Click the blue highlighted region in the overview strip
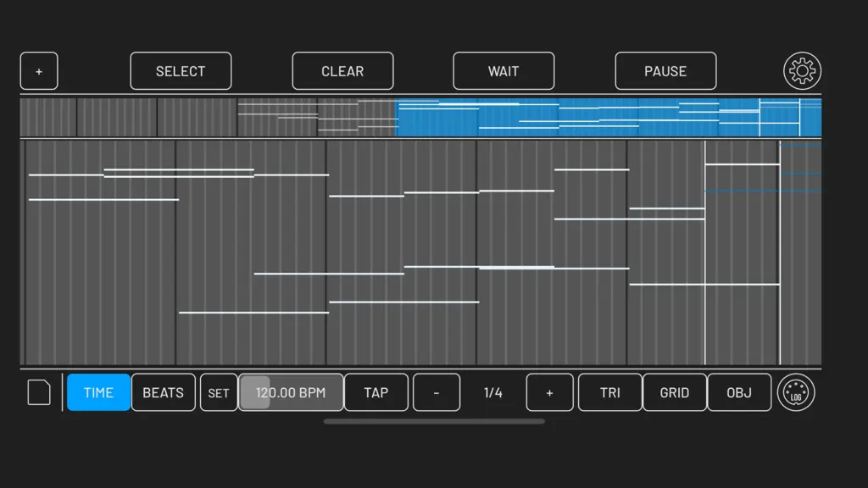Image resolution: width=868 pixels, height=488 pixels. (x=609, y=117)
